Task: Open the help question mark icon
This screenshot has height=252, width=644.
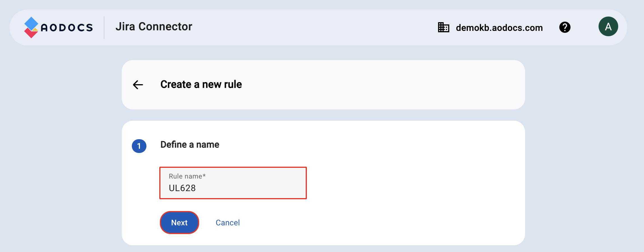Action: click(565, 28)
